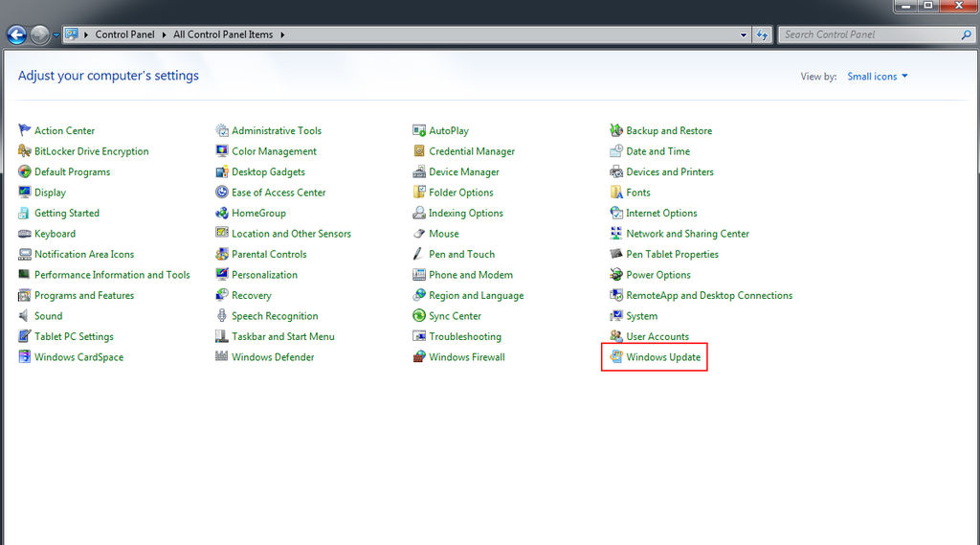Expand the arrow after Control Panel breadcrumb
This screenshot has width=980, height=545.
165,35
